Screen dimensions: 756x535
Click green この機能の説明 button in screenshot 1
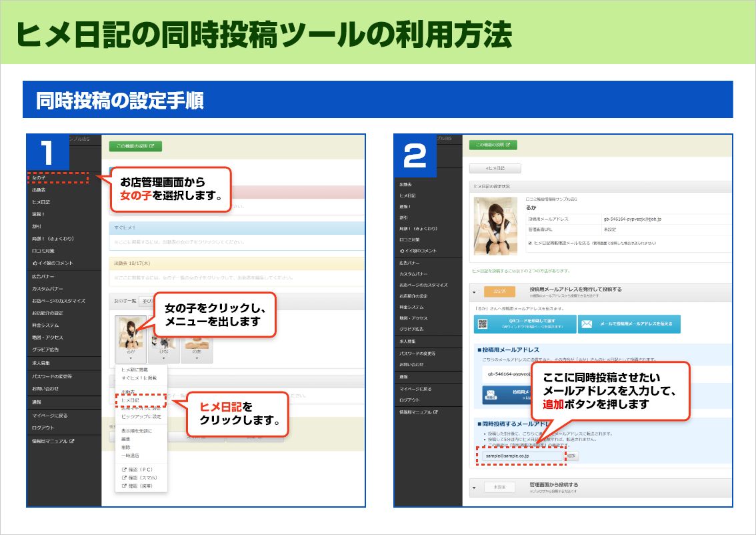tap(135, 146)
